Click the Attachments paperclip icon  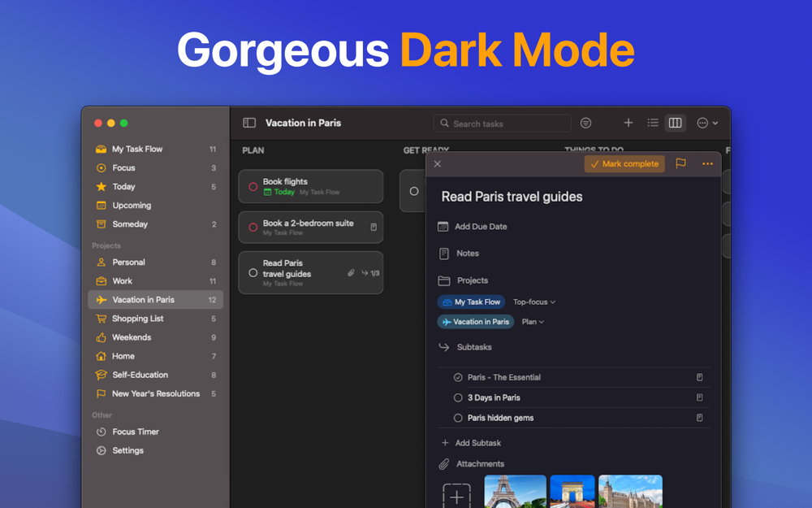(x=444, y=464)
